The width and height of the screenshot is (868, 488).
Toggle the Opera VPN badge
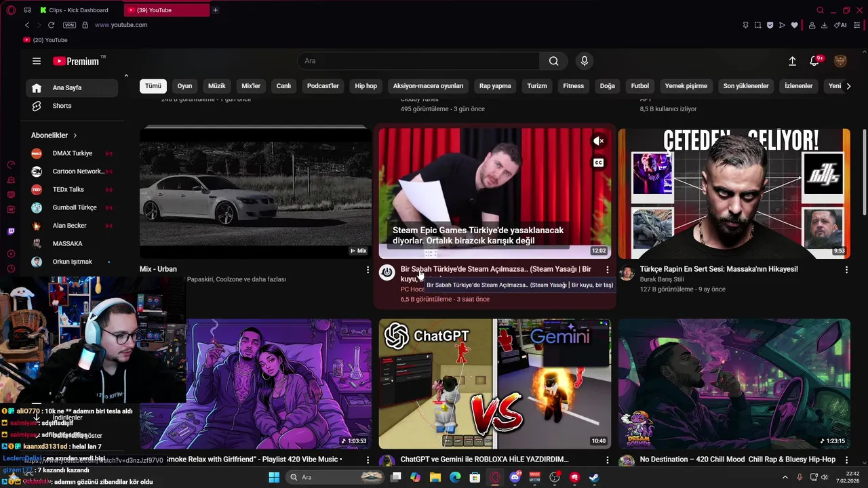tap(69, 25)
